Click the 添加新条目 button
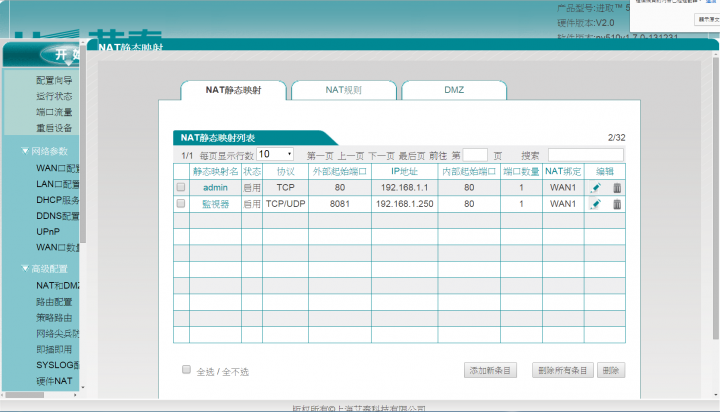 pos(491,370)
